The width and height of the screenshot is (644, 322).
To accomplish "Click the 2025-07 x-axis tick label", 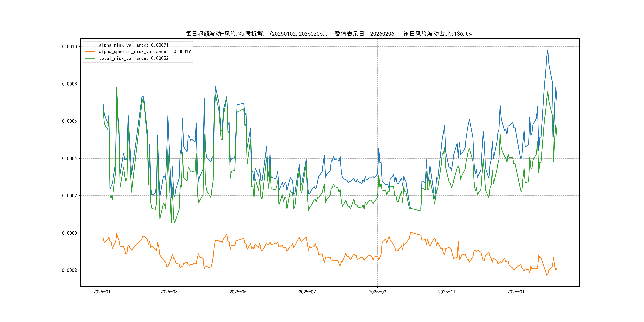I will [307, 292].
